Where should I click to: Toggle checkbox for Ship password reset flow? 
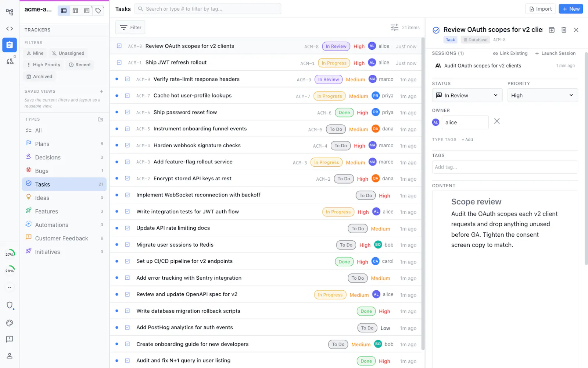pos(127,112)
